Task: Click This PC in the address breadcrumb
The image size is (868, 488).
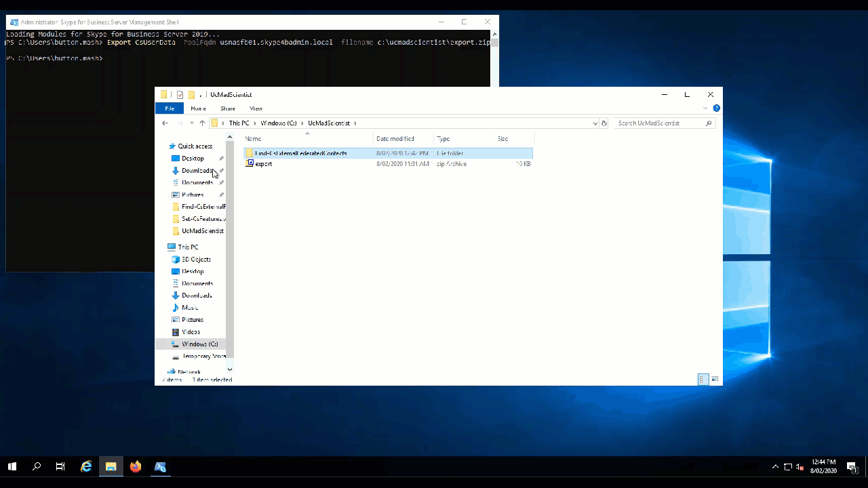Action: pos(239,123)
